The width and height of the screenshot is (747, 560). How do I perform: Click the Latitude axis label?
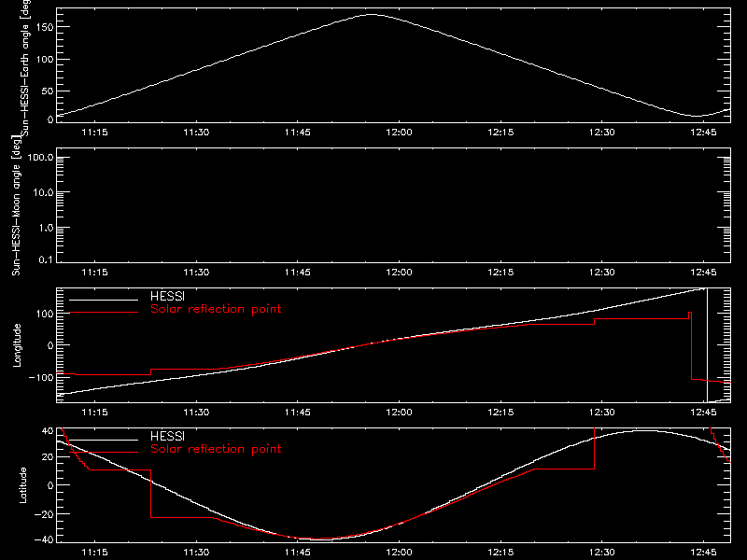click(22, 485)
